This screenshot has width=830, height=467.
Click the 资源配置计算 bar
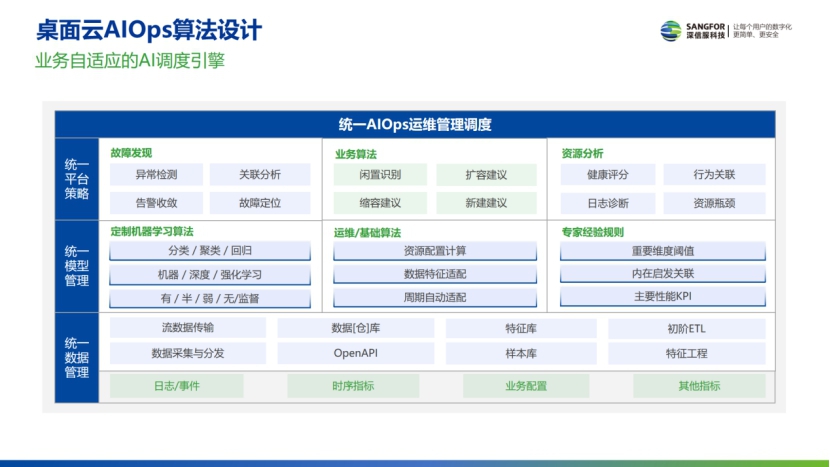pyautogui.click(x=434, y=250)
